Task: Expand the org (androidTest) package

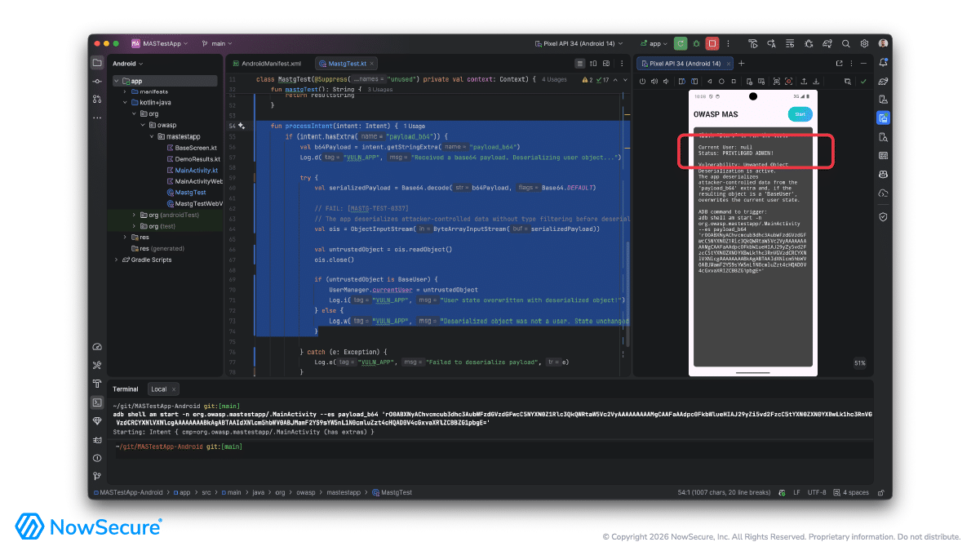Action: coord(134,215)
